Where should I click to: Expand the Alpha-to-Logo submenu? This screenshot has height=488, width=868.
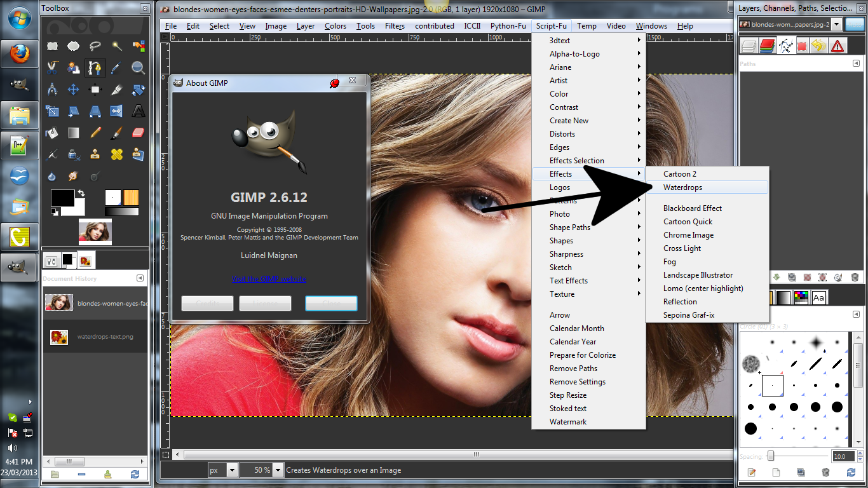pyautogui.click(x=588, y=53)
